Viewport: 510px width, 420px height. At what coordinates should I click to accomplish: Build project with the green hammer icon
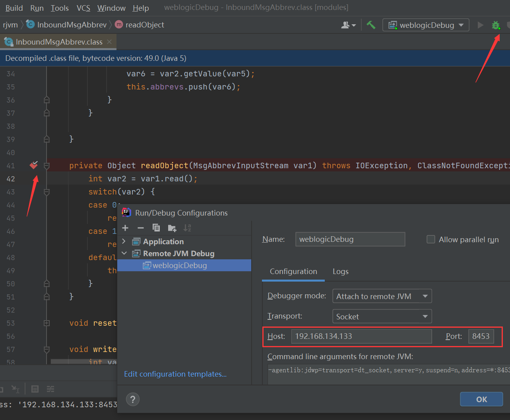tap(371, 25)
